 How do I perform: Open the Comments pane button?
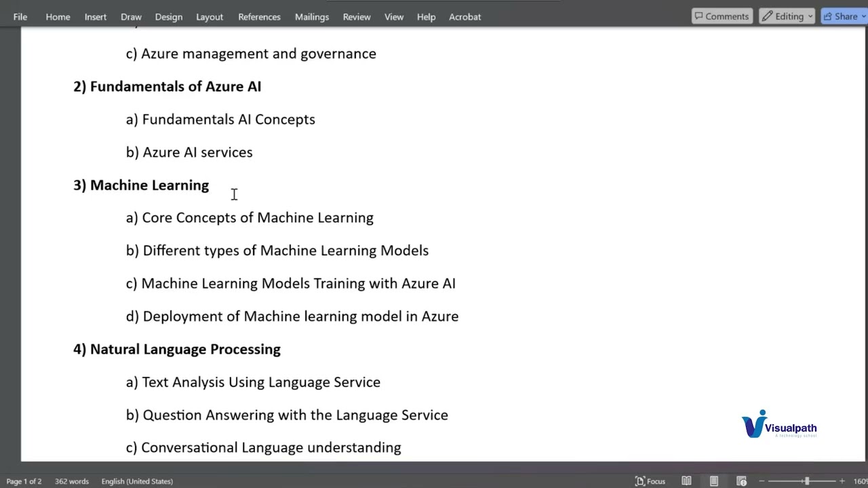(x=721, y=16)
